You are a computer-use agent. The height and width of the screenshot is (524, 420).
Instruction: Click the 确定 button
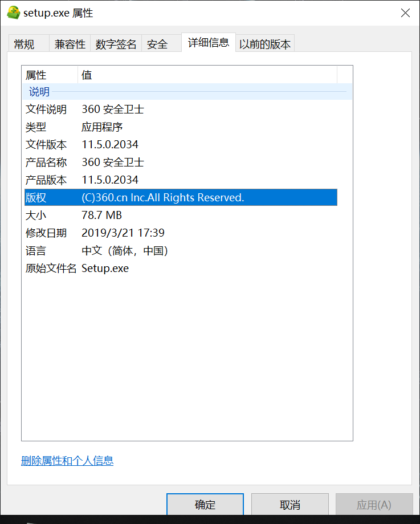coord(205,504)
